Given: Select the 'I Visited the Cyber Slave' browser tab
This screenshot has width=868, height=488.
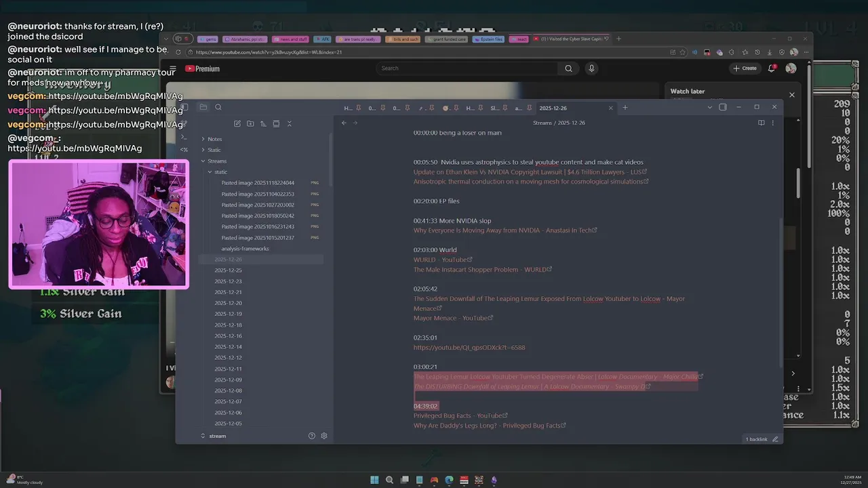Looking at the screenshot, I should (x=572, y=39).
